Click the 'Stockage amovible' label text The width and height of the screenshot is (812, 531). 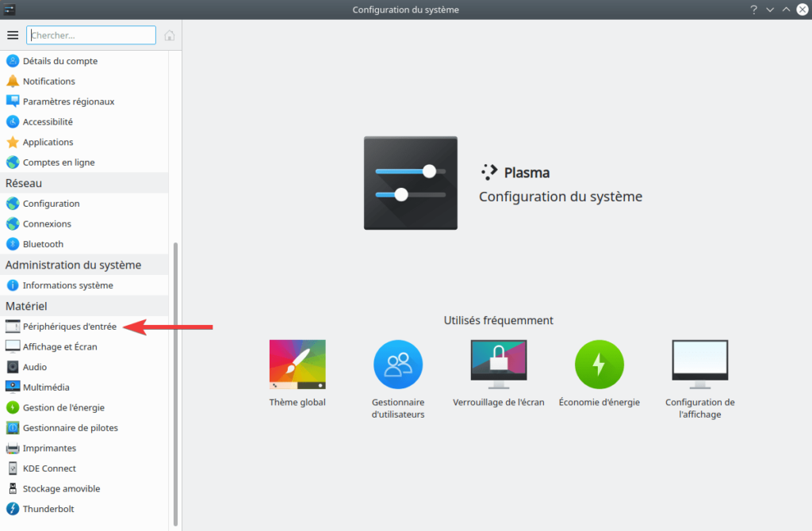61,488
